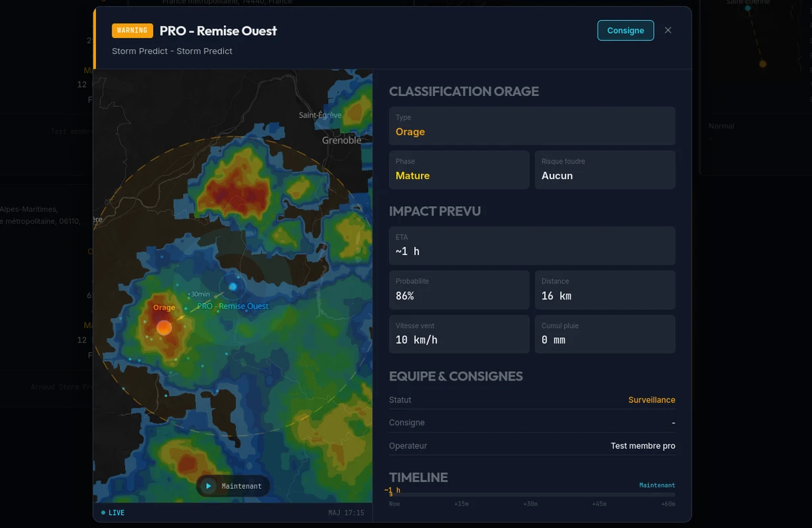
Task: Click the Distance '16 km' value
Action: coord(557,296)
